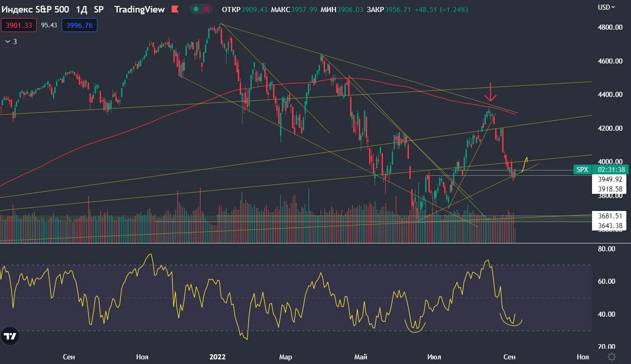Screen dimensions: 631x364
Task: Click the 2022 label on time axis
Action: (x=217, y=357)
